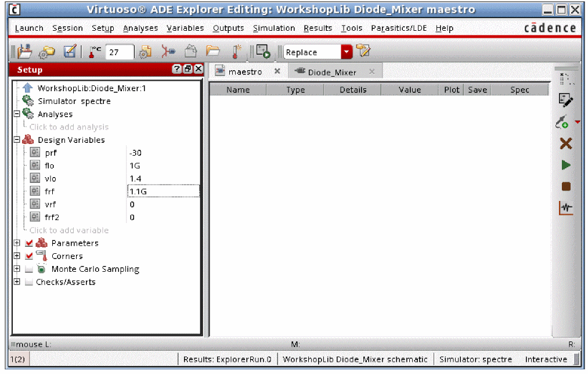Open the Variables menu
Image resolution: width=588 pixels, height=374 pixels.
point(185,28)
